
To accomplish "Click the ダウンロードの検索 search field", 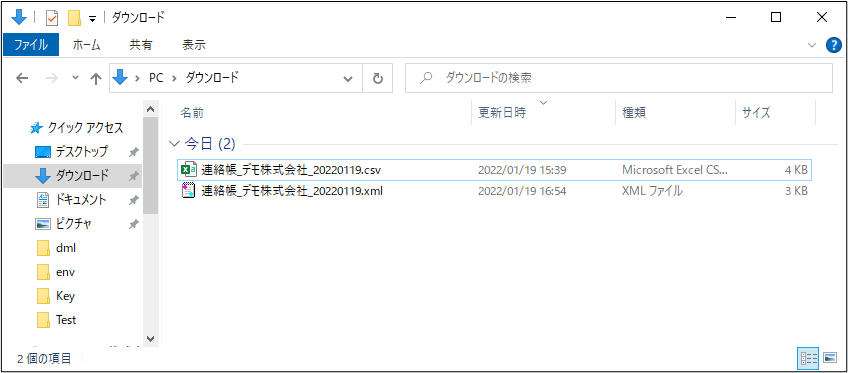I will click(619, 78).
